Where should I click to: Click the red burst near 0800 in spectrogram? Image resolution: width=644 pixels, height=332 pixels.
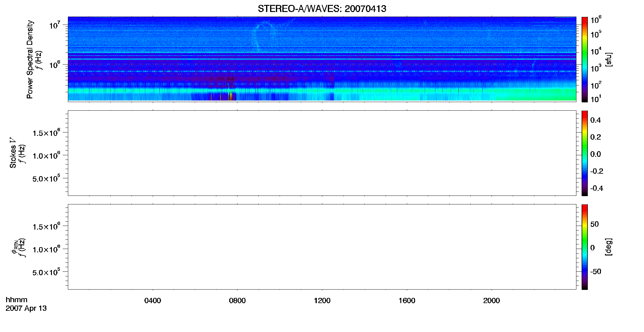click(x=230, y=96)
